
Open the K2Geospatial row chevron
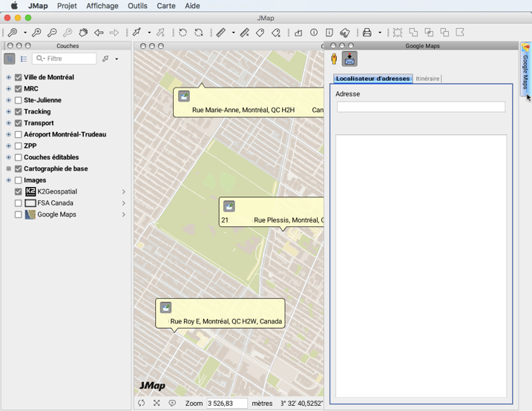coord(124,191)
